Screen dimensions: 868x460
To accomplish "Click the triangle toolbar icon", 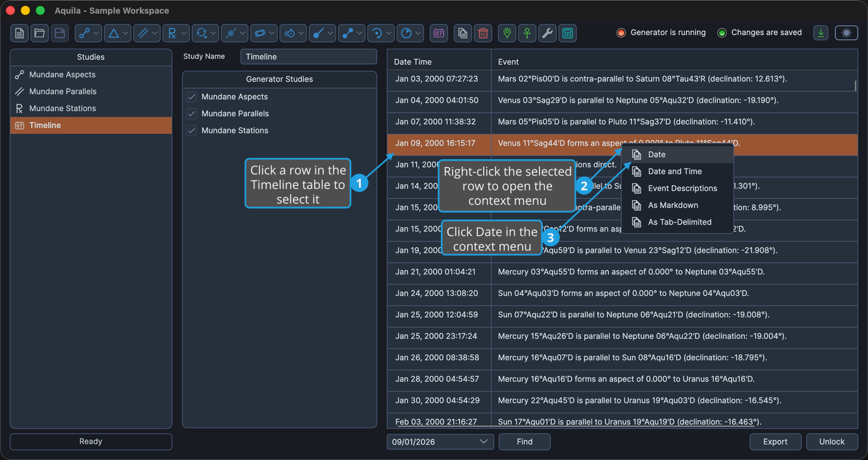I will [113, 33].
